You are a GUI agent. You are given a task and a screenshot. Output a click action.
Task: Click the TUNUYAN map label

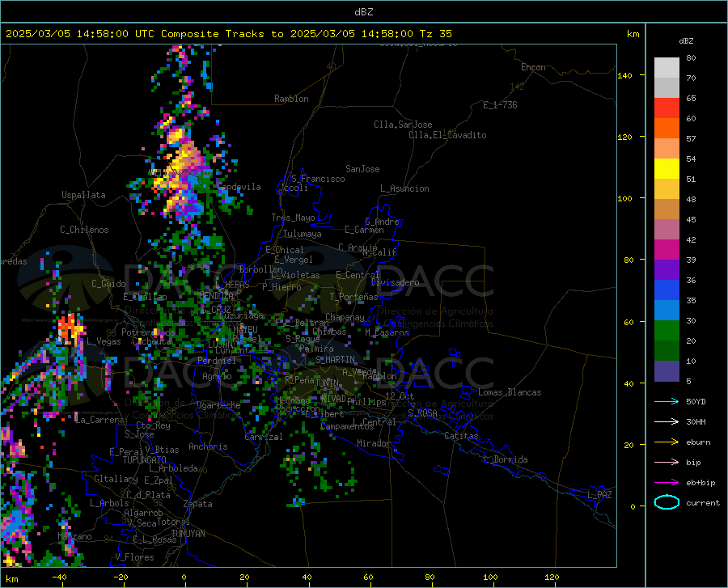[x=188, y=534]
